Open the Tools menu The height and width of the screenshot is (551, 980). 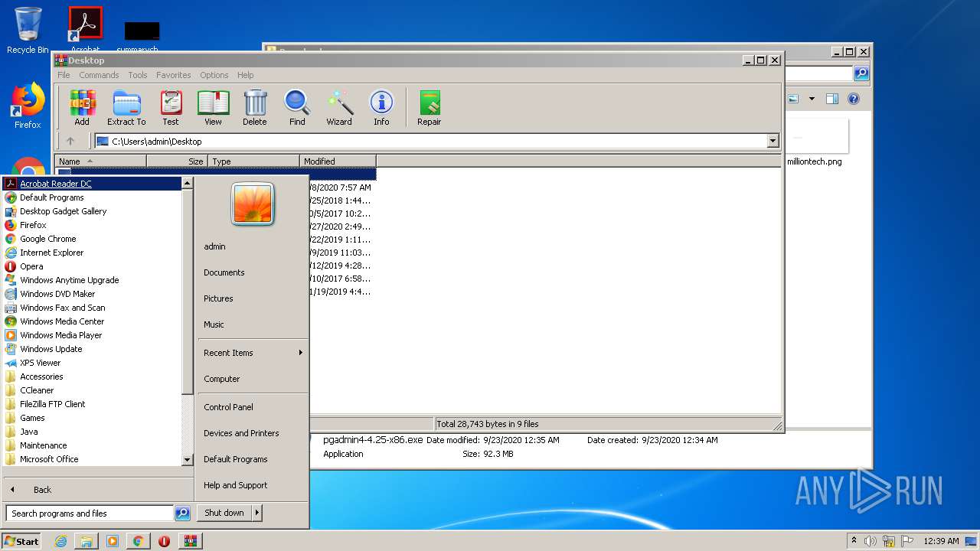pos(138,75)
